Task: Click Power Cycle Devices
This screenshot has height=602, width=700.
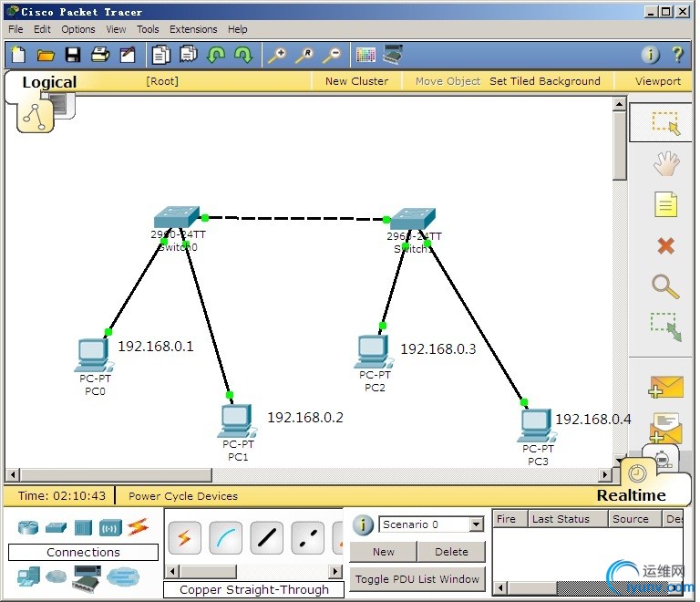Action: pos(183,496)
